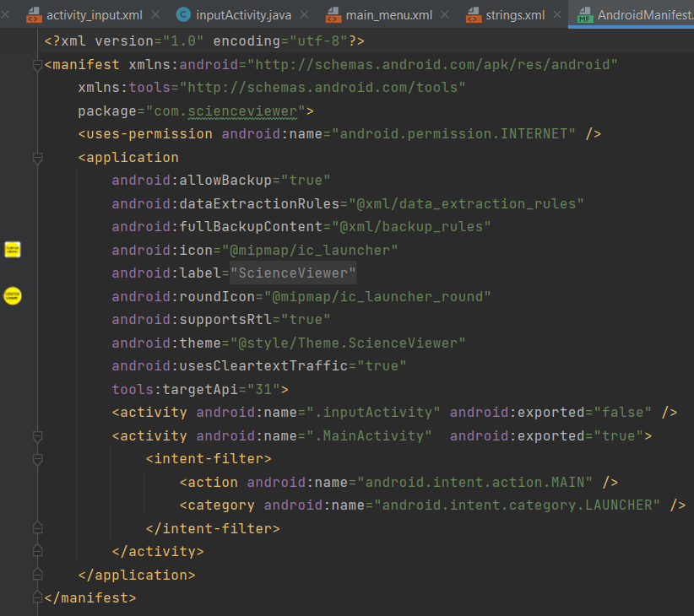Click the yellow warning icon beside android:icon line
The height and width of the screenshot is (616, 694).
(x=11, y=249)
